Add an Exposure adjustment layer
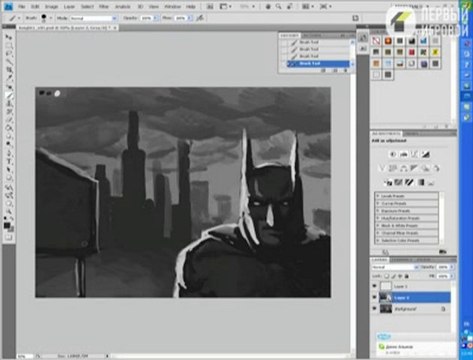Viewport: 473px width, 360px height. coord(426,154)
